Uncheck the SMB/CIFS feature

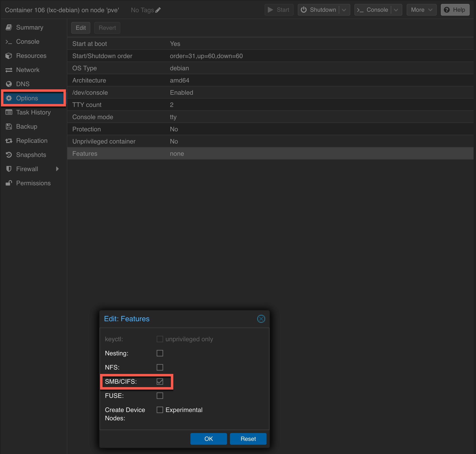(160, 382)
